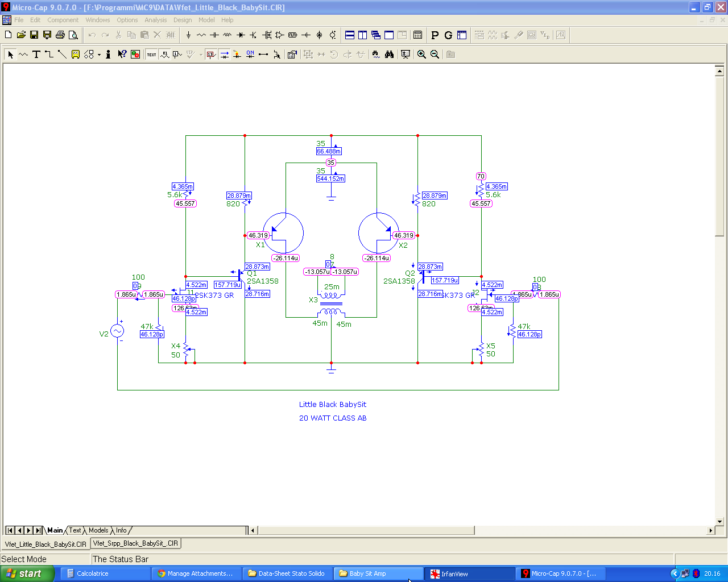Open the Options menu
Screen dimensions: 728x582
tap(127, 20)
